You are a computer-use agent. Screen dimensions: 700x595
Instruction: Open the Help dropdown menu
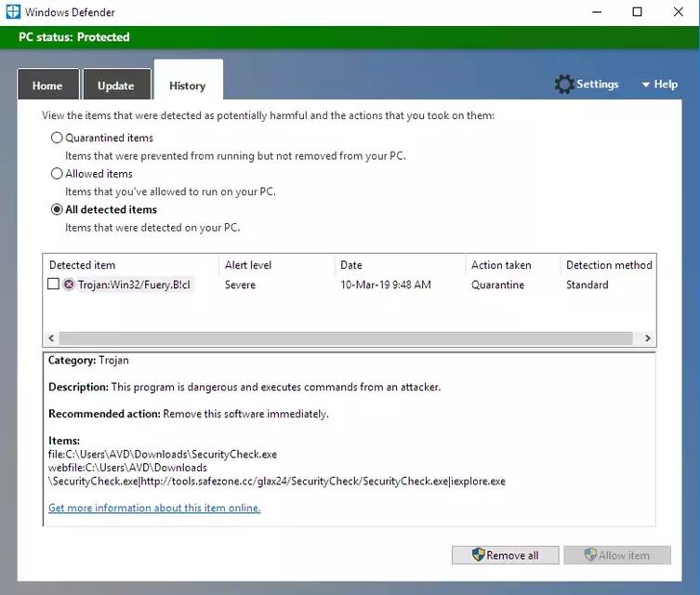659,85
